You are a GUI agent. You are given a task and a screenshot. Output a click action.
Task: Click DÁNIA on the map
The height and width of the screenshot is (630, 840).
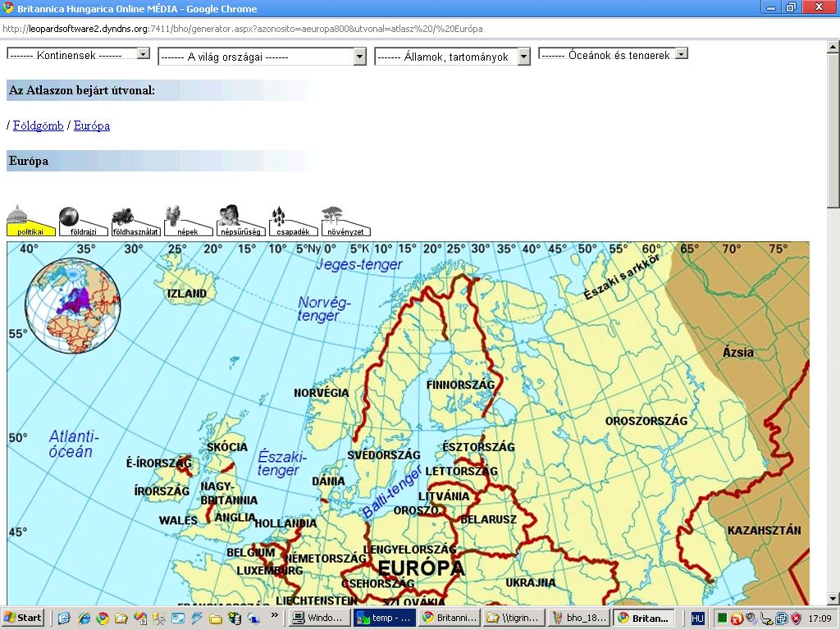pos(328,481)
